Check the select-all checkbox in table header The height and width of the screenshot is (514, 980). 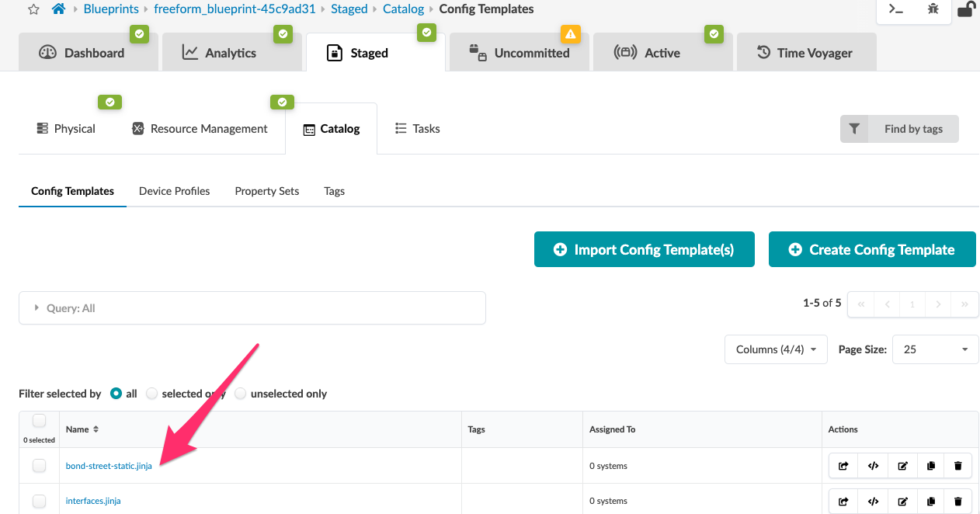pos(39,420)
